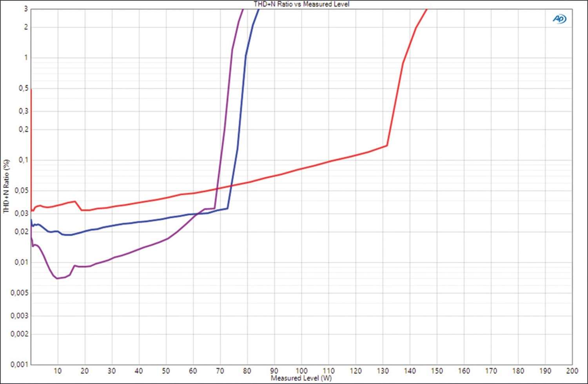Click the x-axis value 70
The width and height of the screenshot is (588, 384).
(220, 371)
